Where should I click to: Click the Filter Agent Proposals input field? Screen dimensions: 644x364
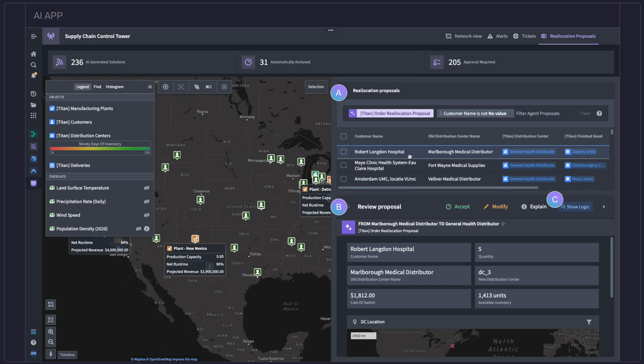click(538, 113)
